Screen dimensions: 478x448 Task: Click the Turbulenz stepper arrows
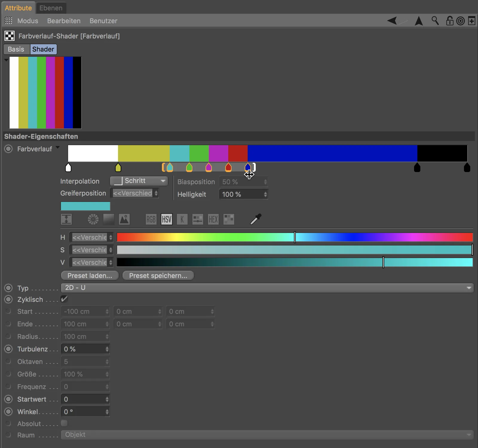pos(107,349)
